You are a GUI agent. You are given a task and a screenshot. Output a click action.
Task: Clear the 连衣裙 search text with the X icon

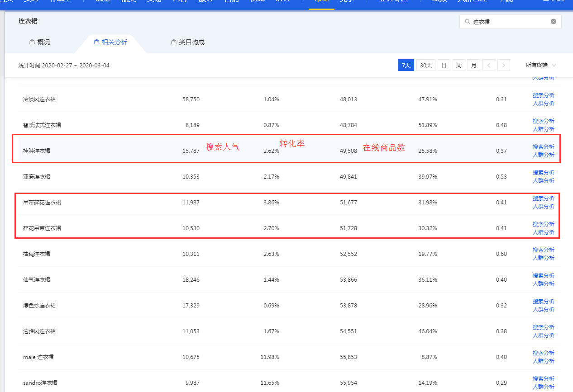coord(553,22)
